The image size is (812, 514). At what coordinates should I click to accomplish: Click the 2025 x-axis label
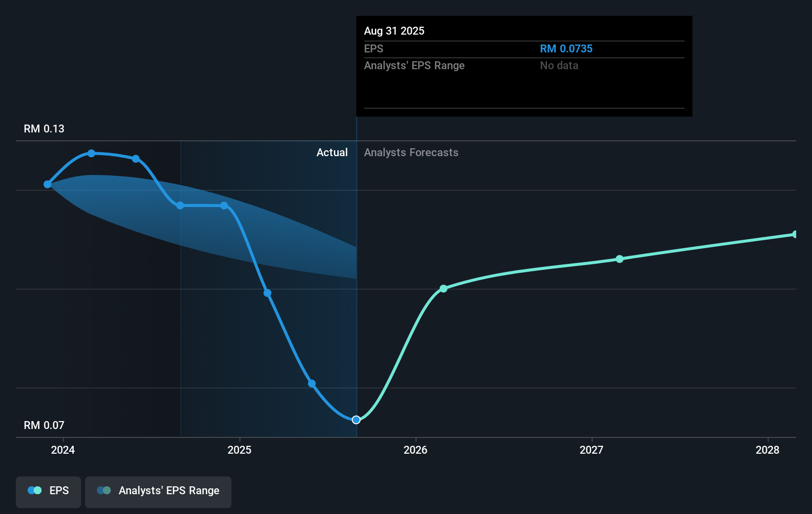click(239, 450)
